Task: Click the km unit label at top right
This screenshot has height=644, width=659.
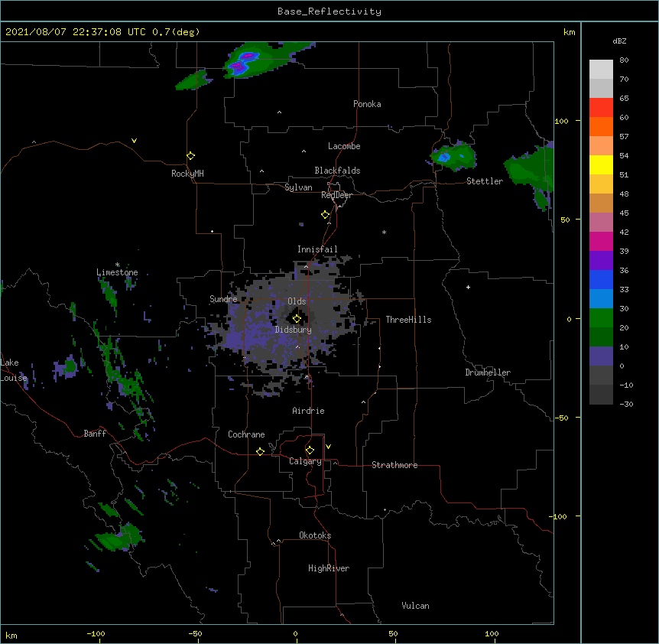Action: point(569,32)
